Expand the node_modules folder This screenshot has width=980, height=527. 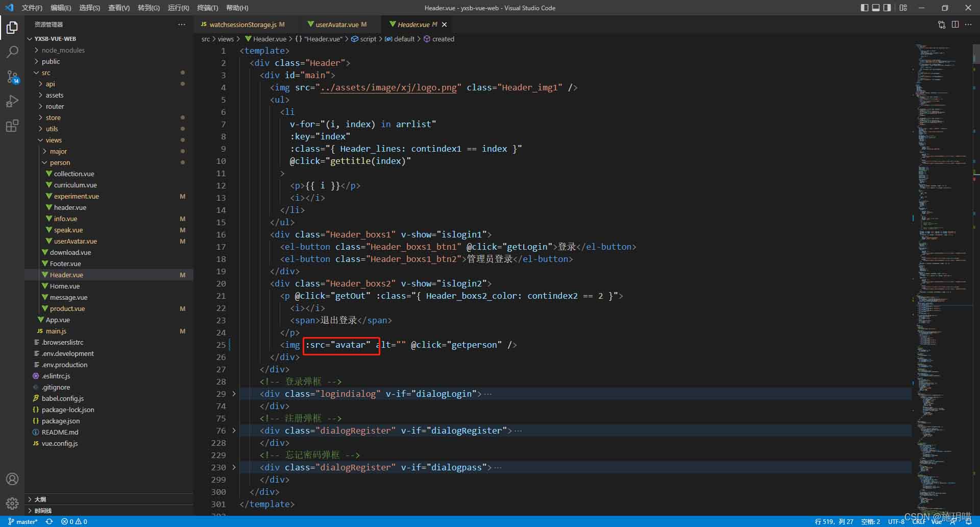tap(63, 50)
